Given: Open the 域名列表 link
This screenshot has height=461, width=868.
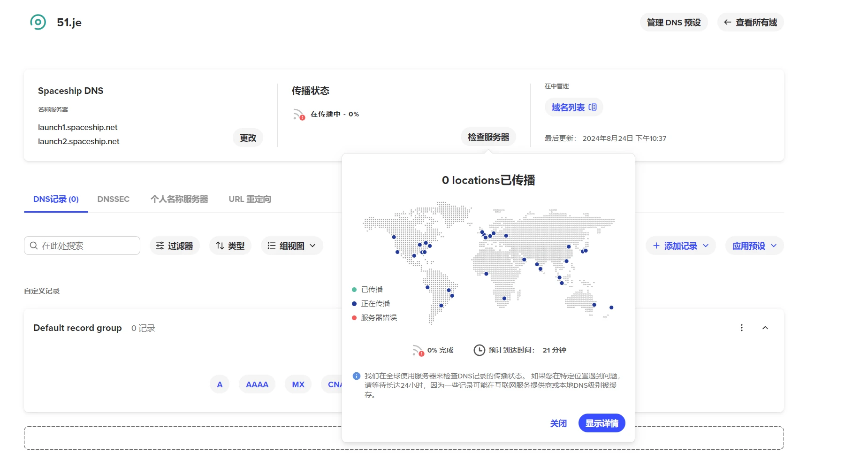Looking at the screenshot, I should 573,107.
